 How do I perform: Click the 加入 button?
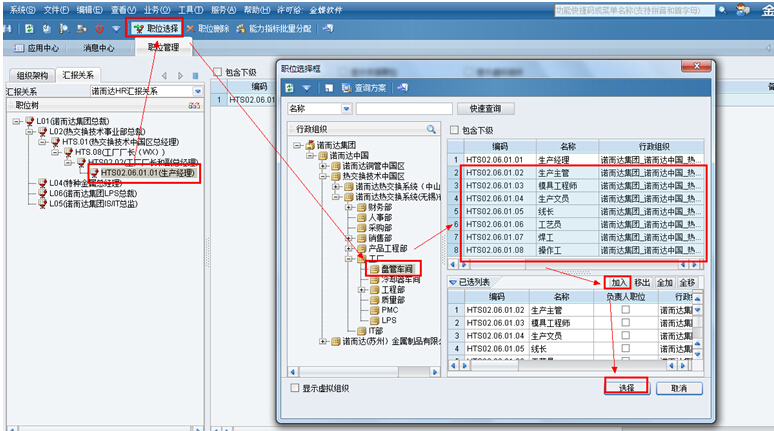point(620,283)
